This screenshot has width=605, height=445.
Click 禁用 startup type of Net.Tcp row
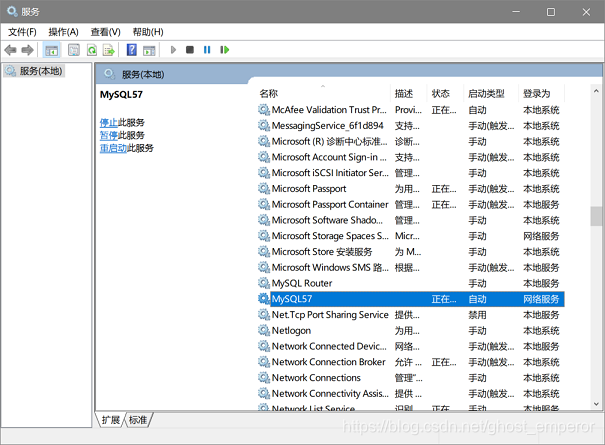click(x=477, y=315)
